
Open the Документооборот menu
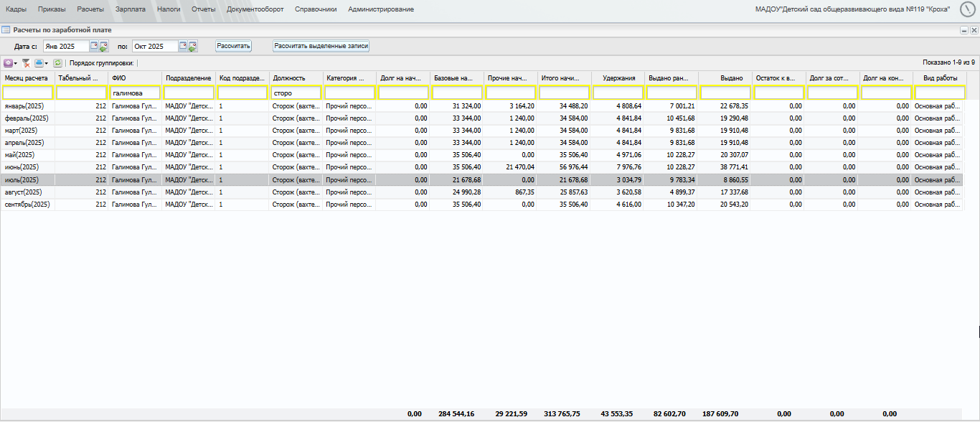click(255, 9)
